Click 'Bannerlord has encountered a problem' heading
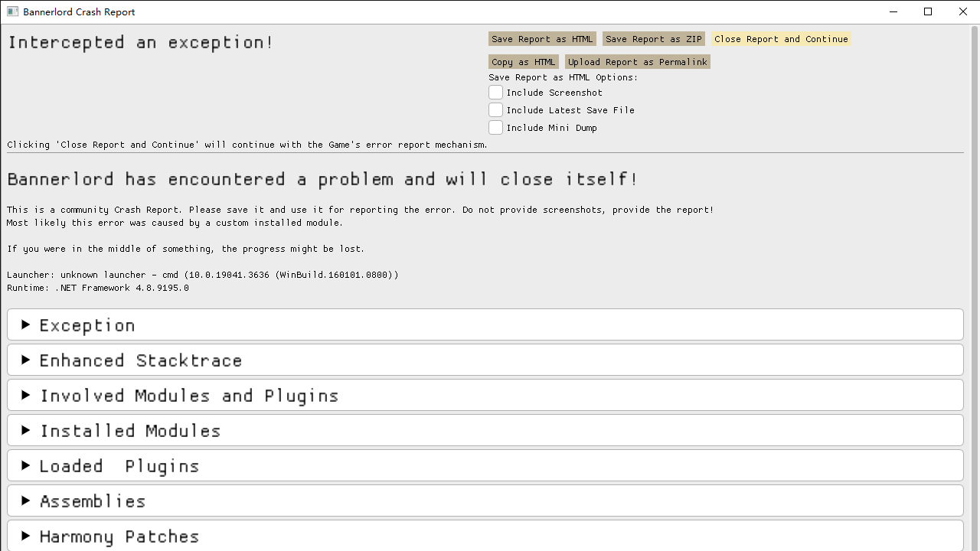This screenshot has width=980, height=551. click(x=322, y=179)
